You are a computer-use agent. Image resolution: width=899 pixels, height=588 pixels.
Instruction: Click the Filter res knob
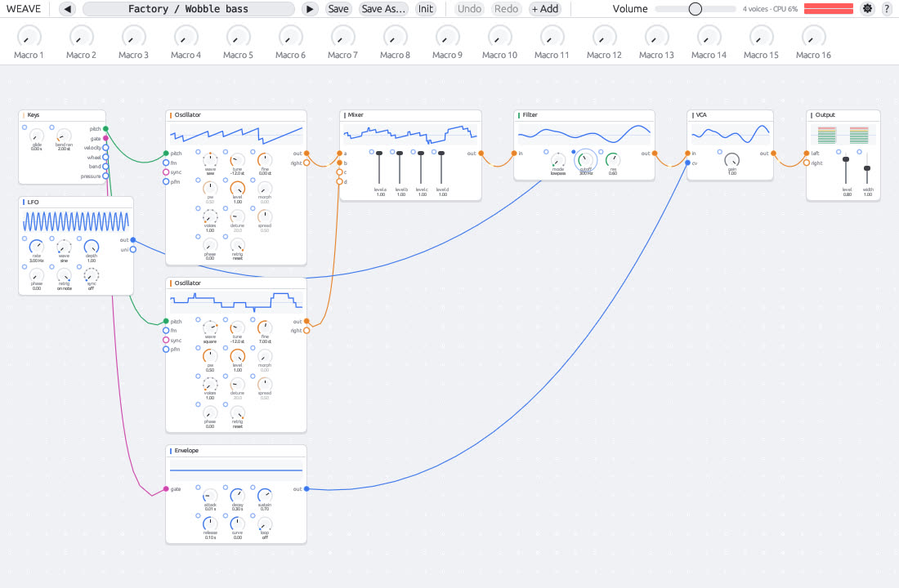613,160
